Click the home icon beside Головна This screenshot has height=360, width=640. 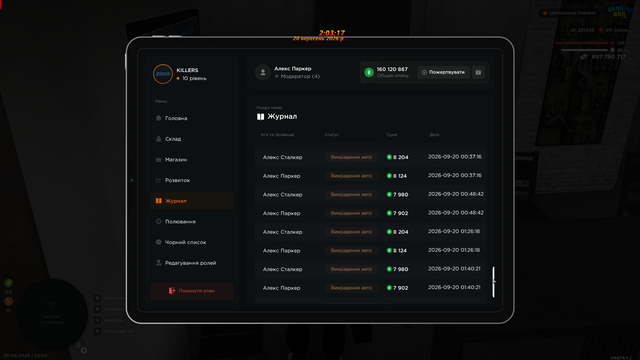tap(158, 118)
